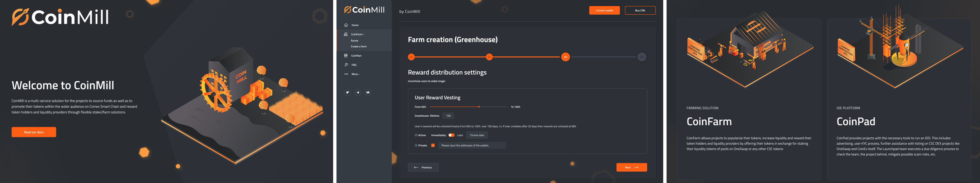
Task: Click the wallet addresses input field
Action: tap(473, 146)
